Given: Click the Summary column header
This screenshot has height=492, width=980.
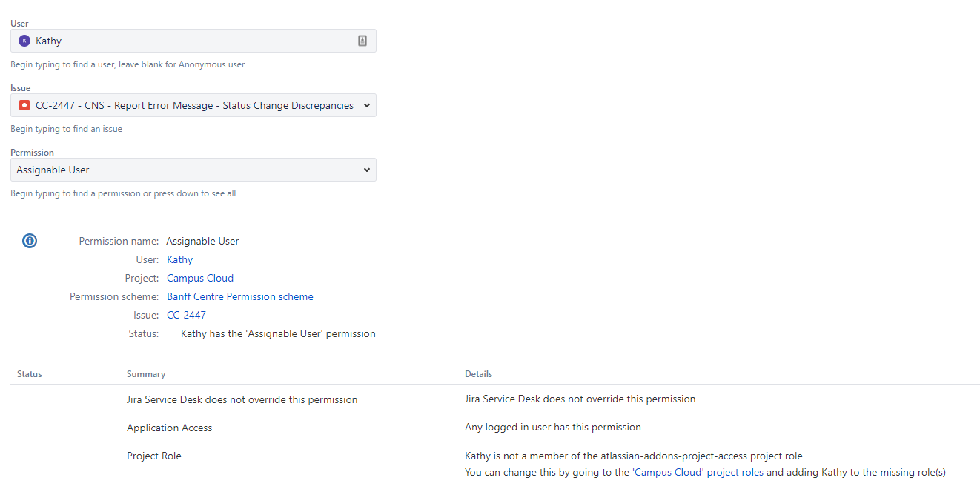Looking at the screenshot, I should 146,374.
